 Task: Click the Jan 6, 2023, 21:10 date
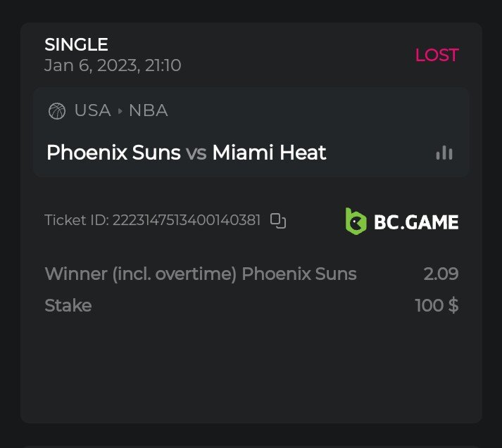coord(113,65)
